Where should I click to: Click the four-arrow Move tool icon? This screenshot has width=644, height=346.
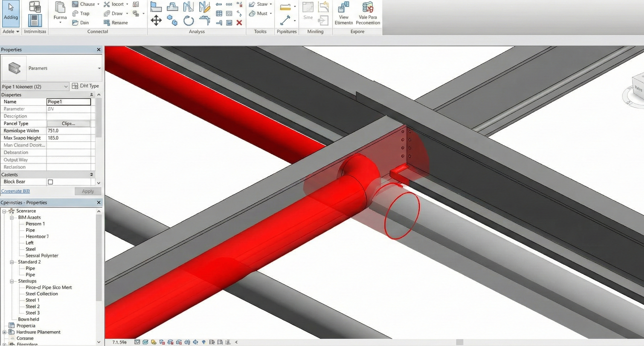point(156,20)
